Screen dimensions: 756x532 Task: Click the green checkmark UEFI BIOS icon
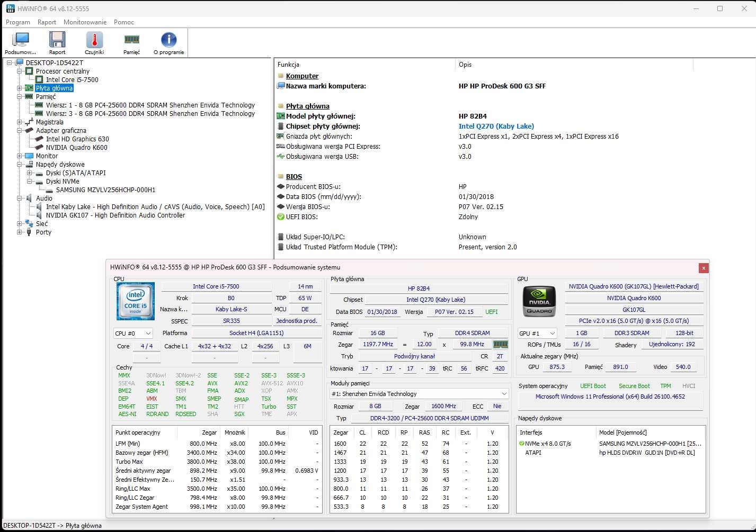coord(281,217)
